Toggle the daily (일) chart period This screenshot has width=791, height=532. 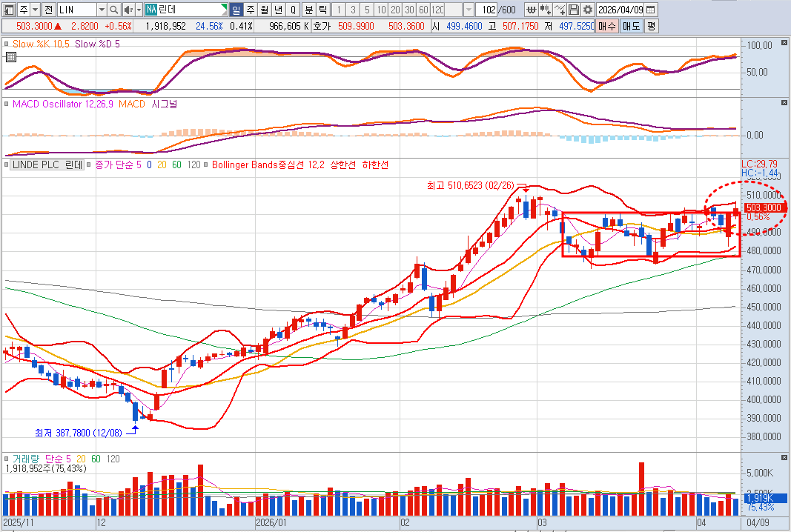[x=236, y=10]
